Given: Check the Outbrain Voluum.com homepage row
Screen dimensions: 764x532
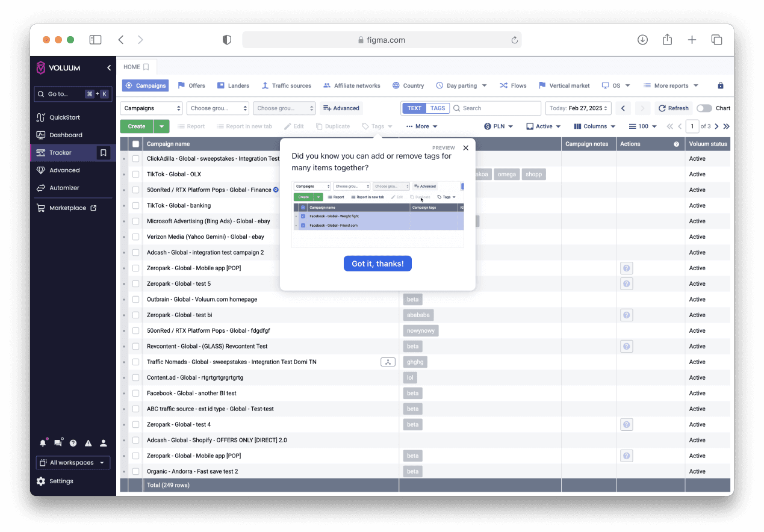Looking at the screenshot, I should pyautogui.click(x=135, y=300).
